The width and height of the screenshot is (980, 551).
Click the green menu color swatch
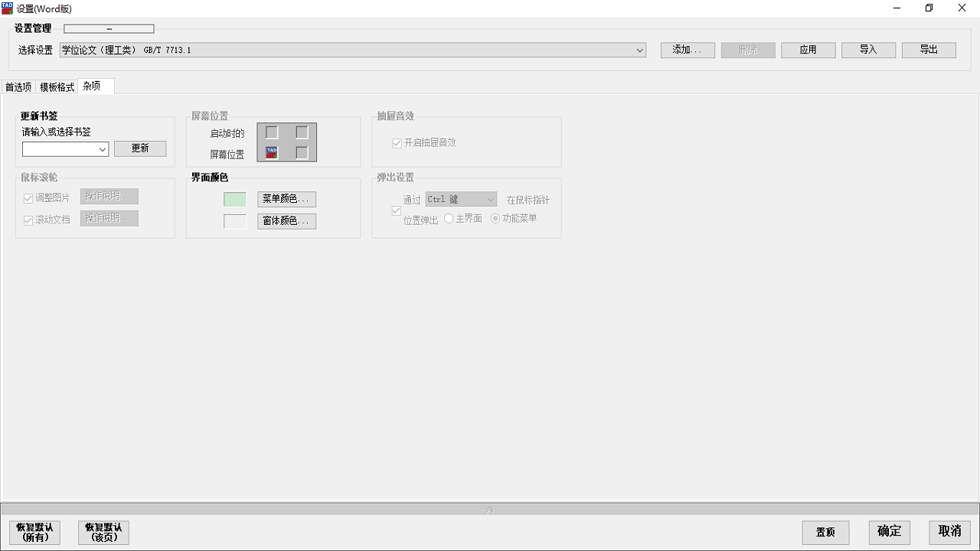click(234, 198)
